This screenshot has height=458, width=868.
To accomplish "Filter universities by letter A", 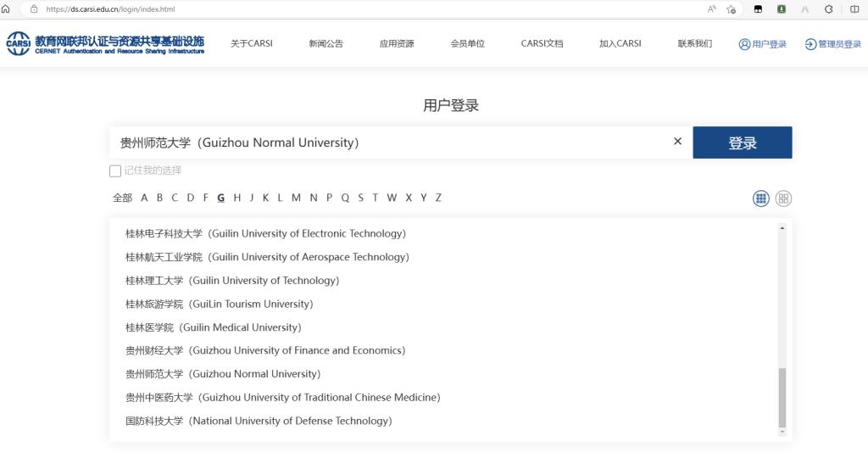I will coord(144,198).
